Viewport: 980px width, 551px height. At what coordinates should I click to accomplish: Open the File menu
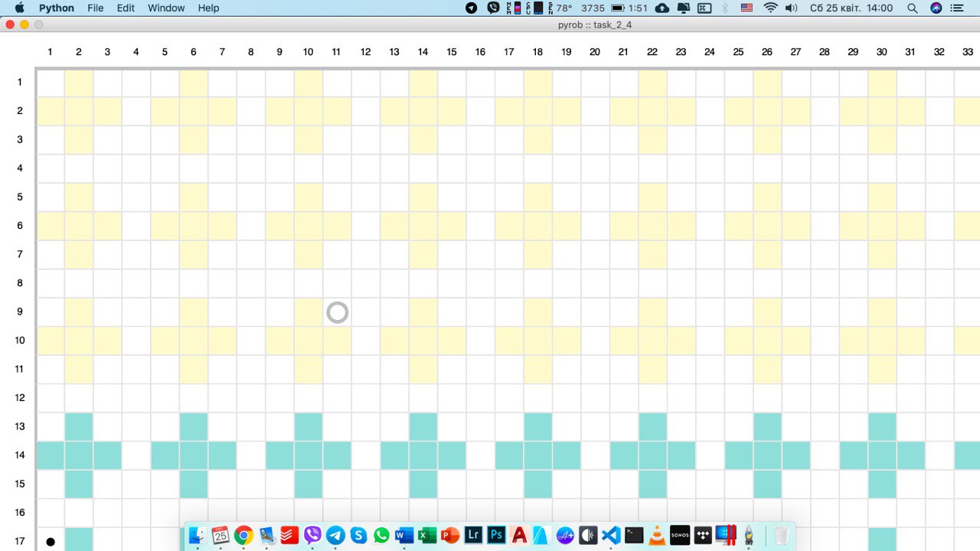coord(95,8)
